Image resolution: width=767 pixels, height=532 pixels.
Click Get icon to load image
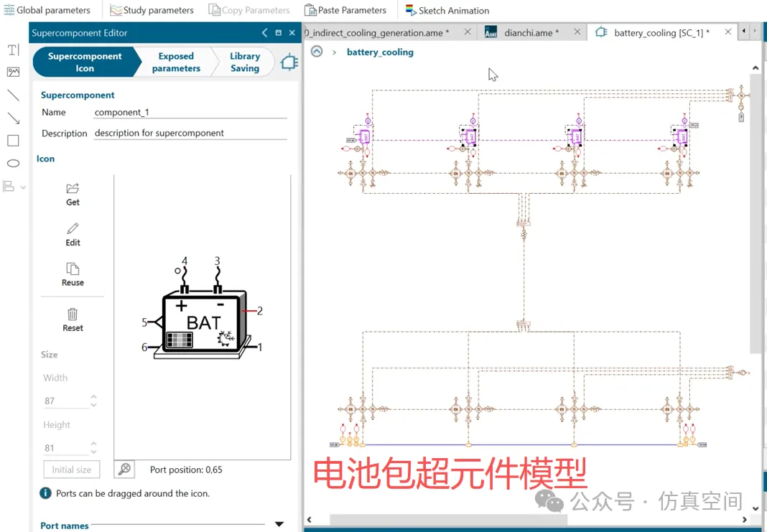coord(73,195)
